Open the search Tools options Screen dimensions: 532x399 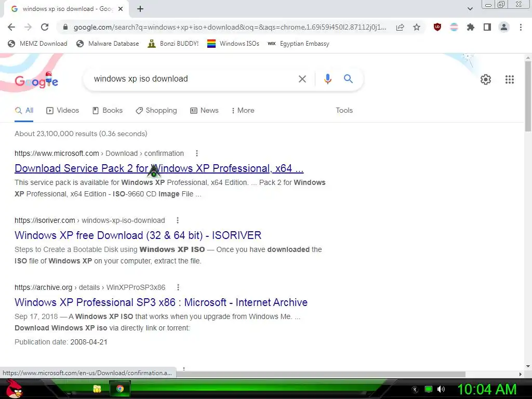pos(344,111)
